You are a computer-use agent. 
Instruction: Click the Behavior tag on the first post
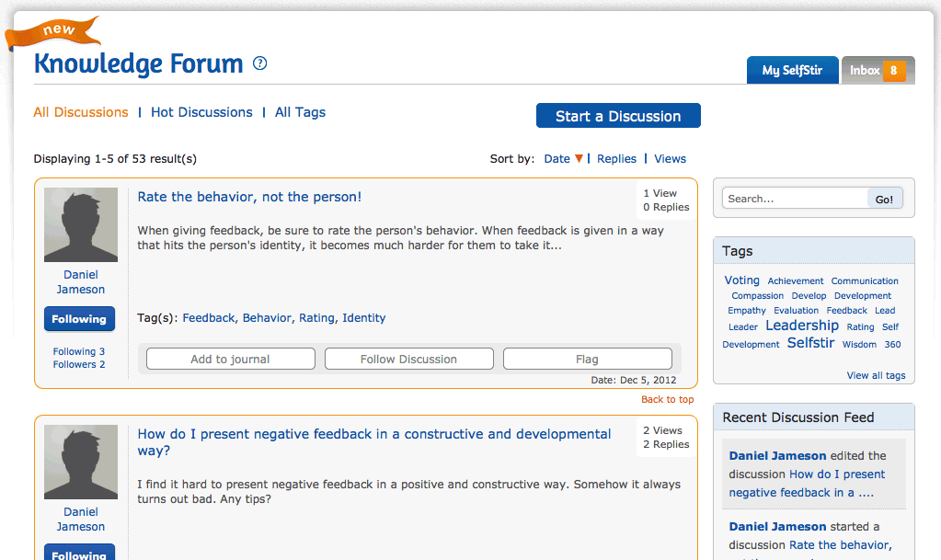tap(267, 317)
